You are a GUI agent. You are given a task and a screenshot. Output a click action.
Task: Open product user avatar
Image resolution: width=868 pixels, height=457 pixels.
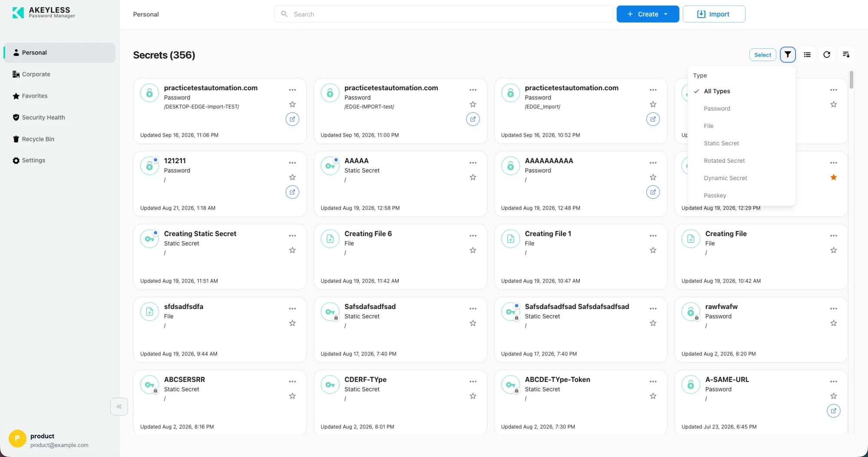click(17, 438)
